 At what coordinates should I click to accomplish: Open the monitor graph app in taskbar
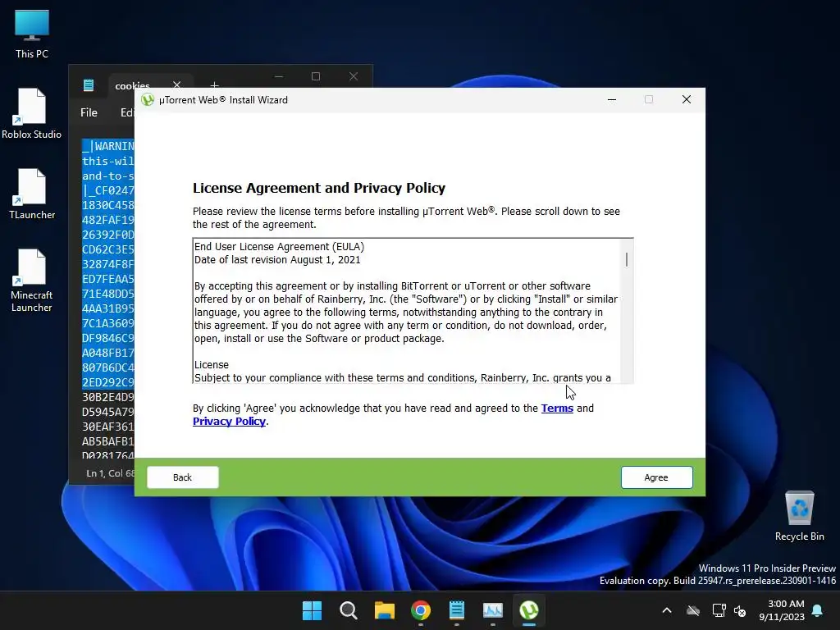[x=493, y=610]
